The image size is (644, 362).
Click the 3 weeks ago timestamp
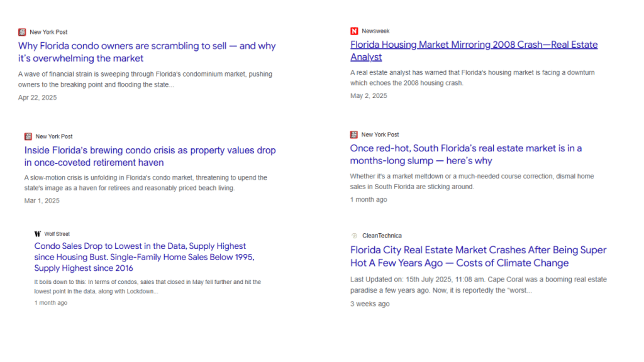369,304
